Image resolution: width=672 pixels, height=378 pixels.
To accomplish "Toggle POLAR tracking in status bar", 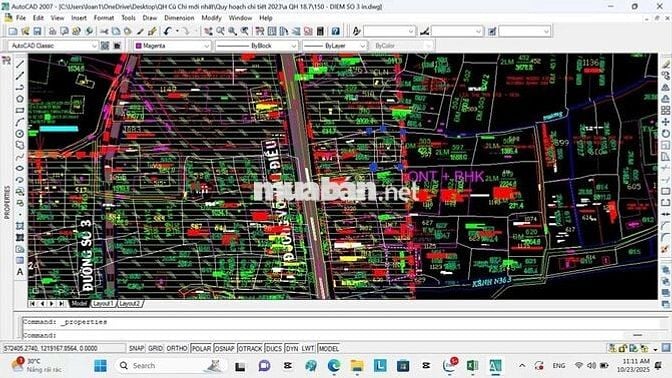I will click(x=201, y=348).
